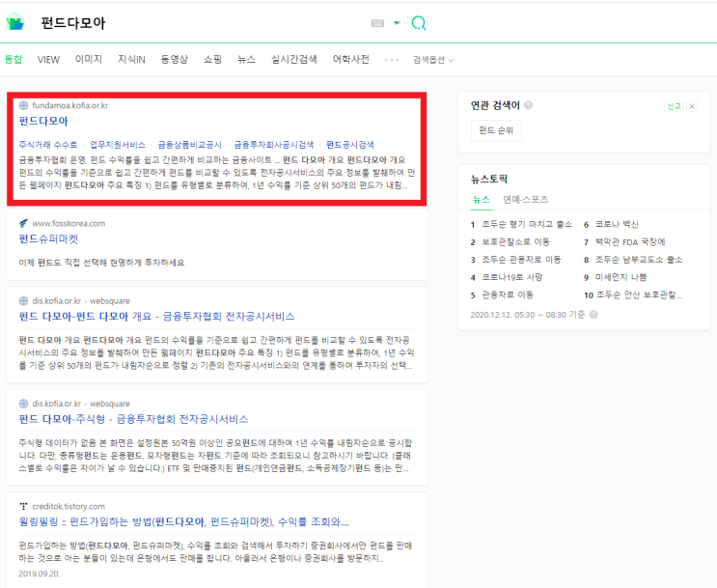
Task: Switch to the 연예·스포츠 topic tab
Action: pyautogui.click(x=525, y=200)
